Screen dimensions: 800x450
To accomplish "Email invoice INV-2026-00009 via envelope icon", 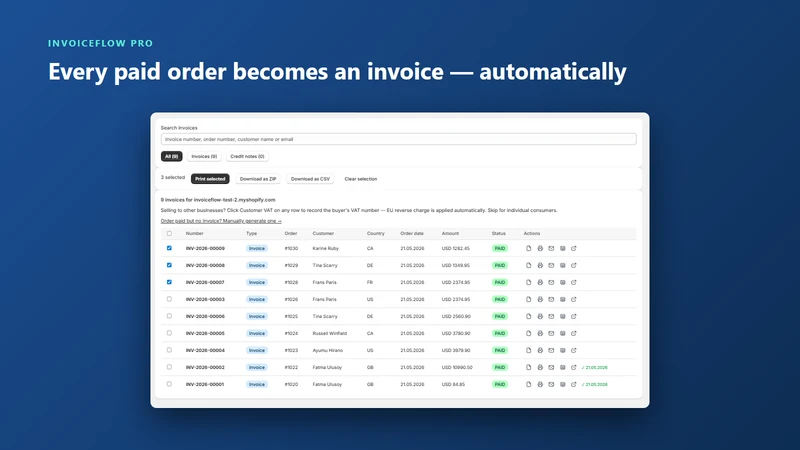I will [551, 248].
